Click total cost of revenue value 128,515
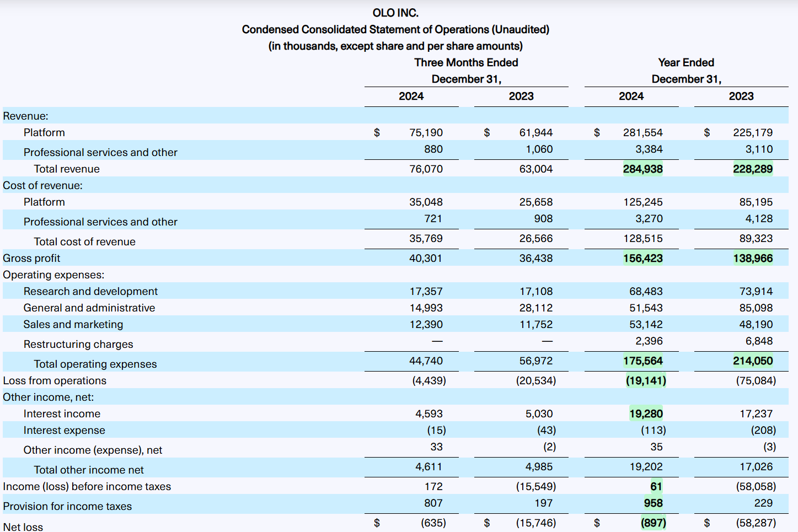The width and height of the screenshot is (798, 532). click(x=643, y=238)
